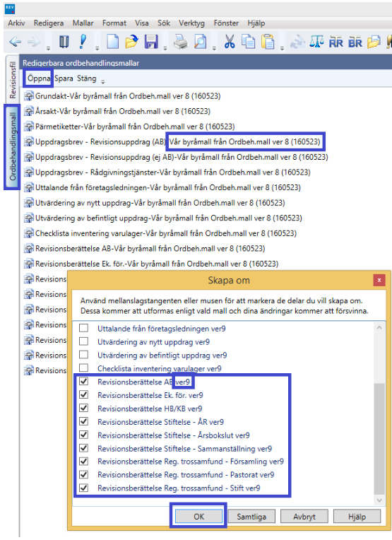The image size is (392, 540).
Task: Click the icon beside Årsakt template row
Action: (x=28, y=111)
